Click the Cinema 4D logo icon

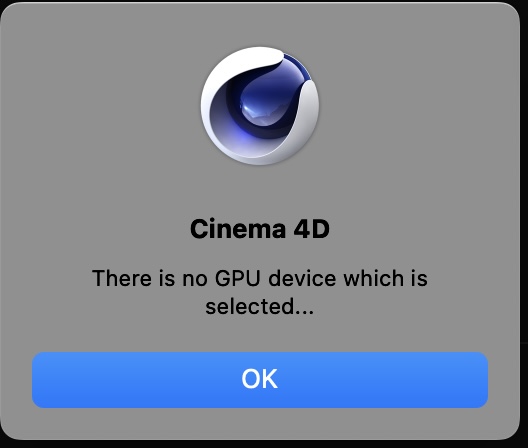(260, 106)
